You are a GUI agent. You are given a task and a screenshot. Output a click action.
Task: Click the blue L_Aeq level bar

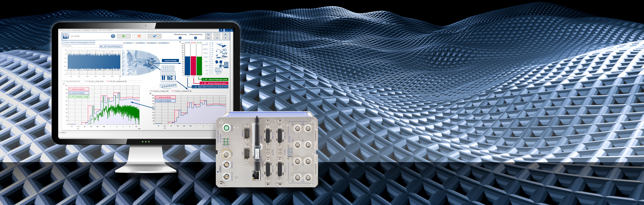[x=187, y=66]
